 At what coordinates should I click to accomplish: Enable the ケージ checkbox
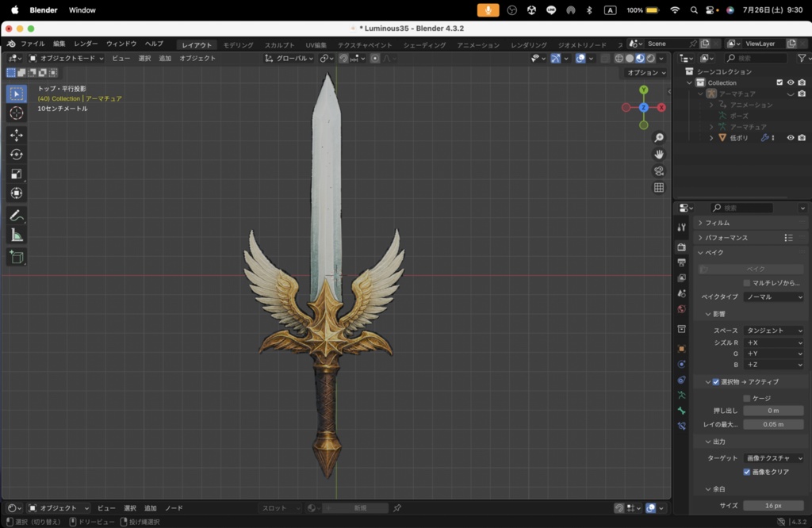tap(747, 398)
